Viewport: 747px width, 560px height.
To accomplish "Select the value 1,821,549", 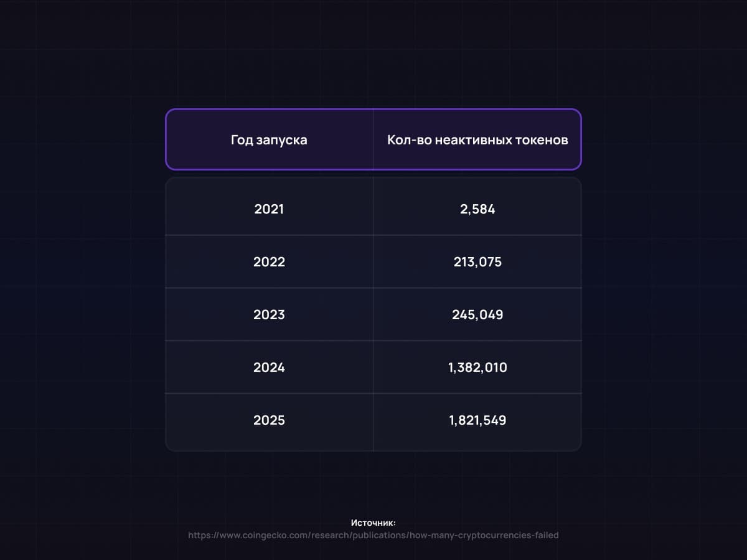I will coord(477,421).
